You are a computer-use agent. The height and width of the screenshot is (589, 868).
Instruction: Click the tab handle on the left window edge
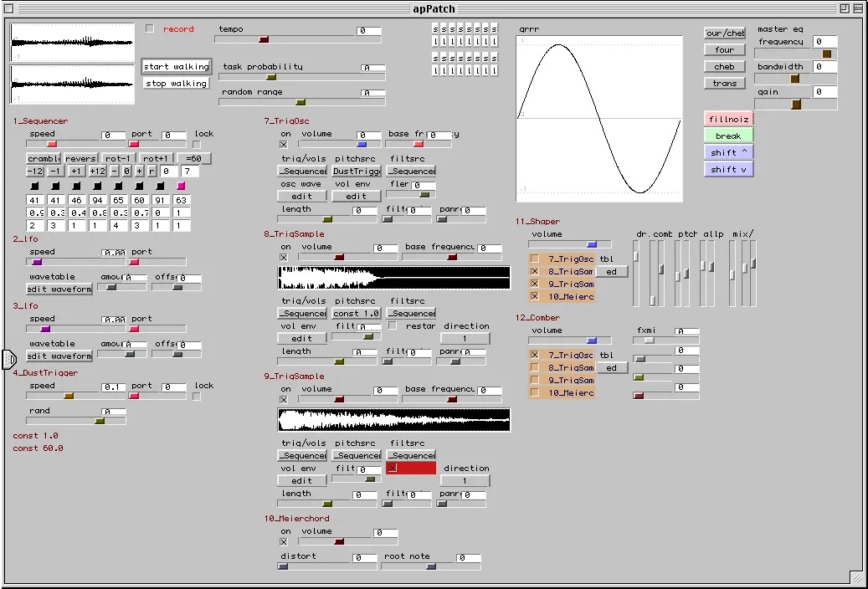pos(9,359)
